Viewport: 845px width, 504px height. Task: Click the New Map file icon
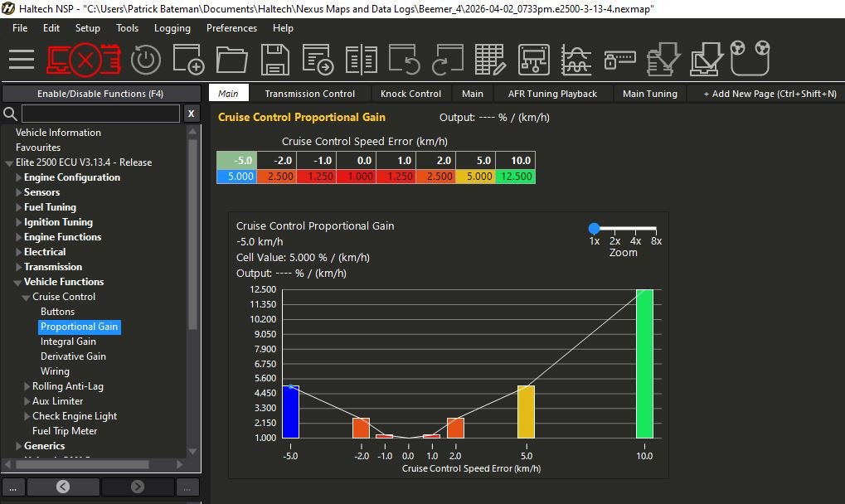188,60
